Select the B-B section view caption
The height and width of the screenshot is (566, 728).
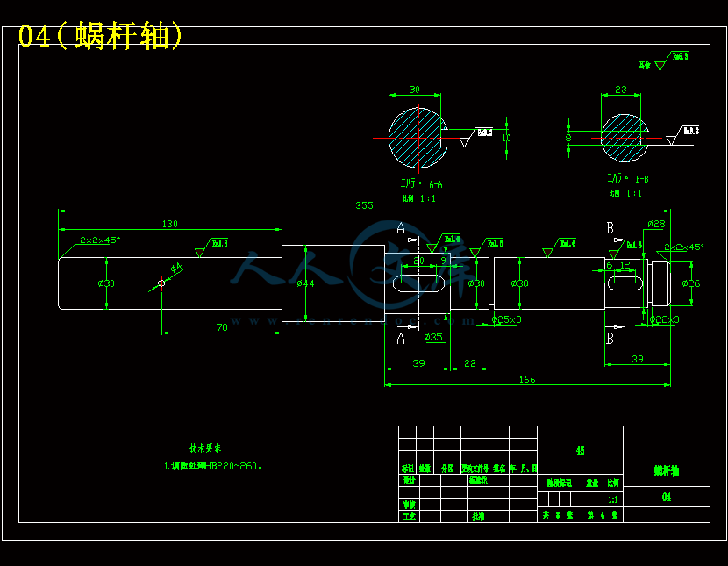point(628,178)
